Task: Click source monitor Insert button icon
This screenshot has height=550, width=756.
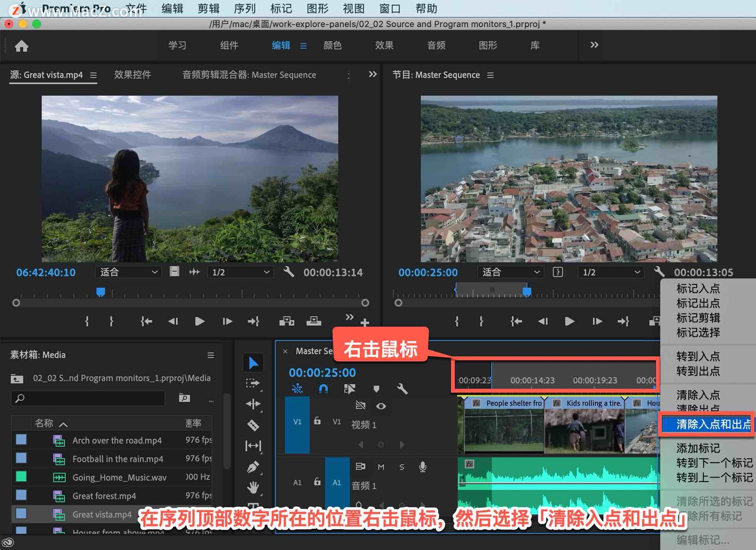Action: (286, 321)
